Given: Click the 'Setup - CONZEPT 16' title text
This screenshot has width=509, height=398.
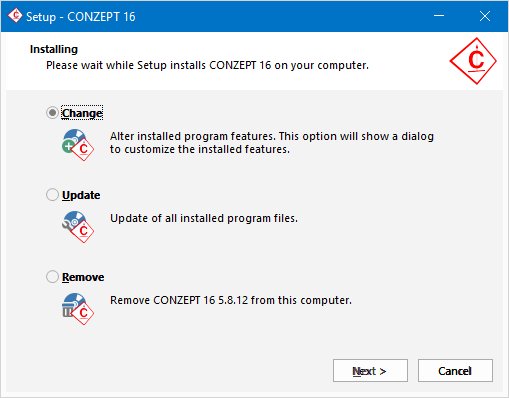Looking at the screenshot, I should click(x=81, y=17).
